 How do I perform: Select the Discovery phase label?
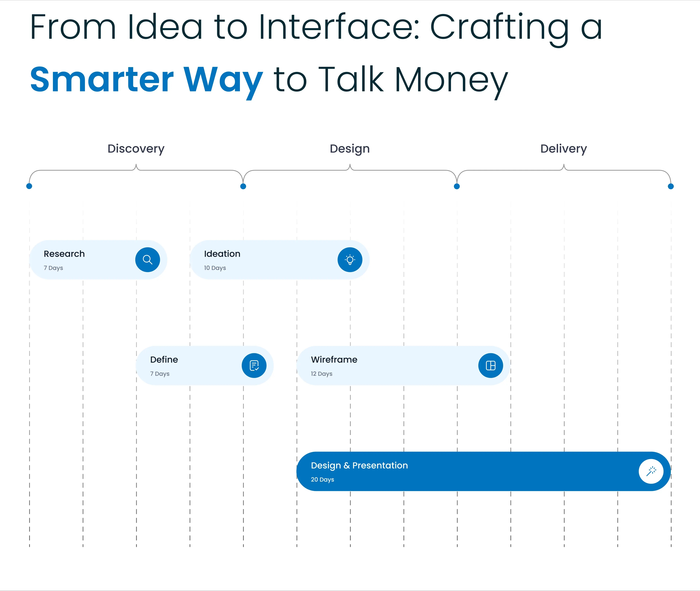pos(136,148)
